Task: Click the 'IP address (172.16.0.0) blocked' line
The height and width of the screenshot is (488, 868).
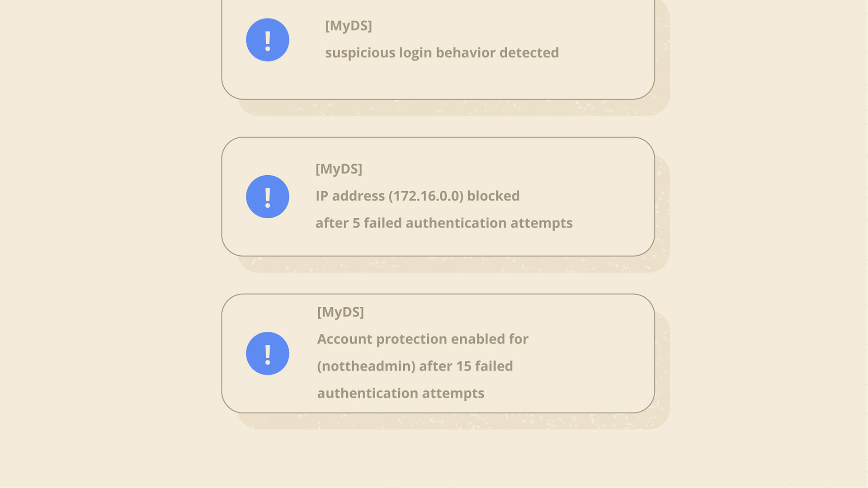Action: [418, 196]
